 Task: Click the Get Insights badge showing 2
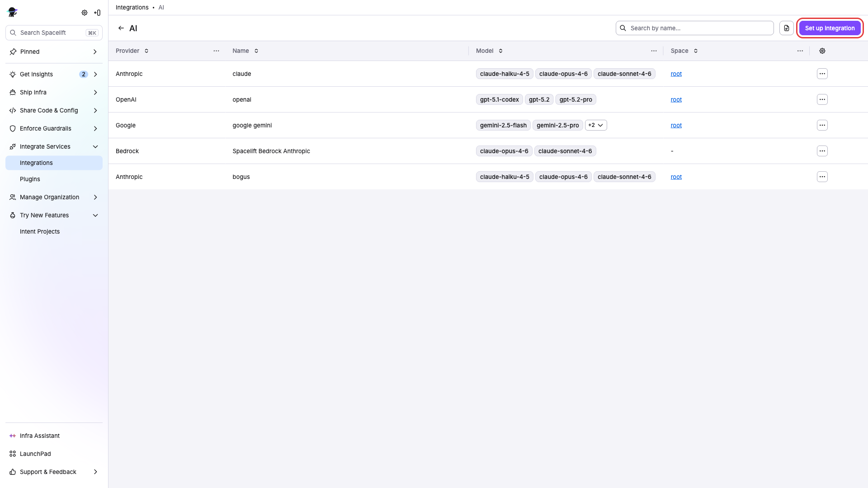83,74
